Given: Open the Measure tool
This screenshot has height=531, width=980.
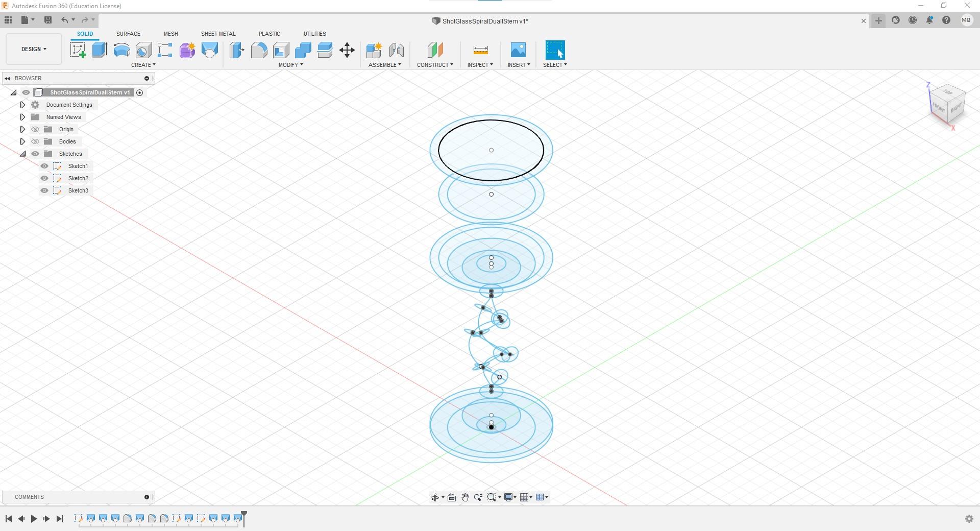Looking at the screenshot, I should (480, 50).
